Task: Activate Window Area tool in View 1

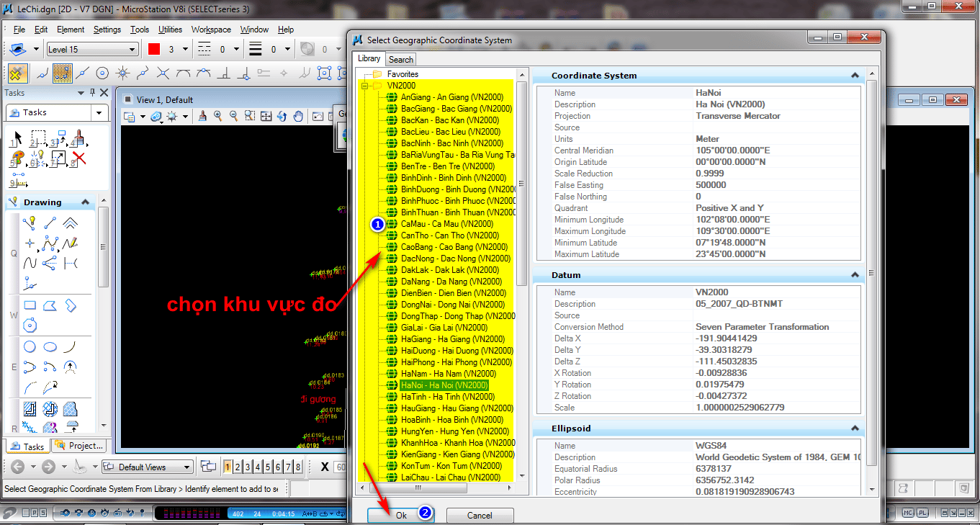Action: [x=250, y=116]
